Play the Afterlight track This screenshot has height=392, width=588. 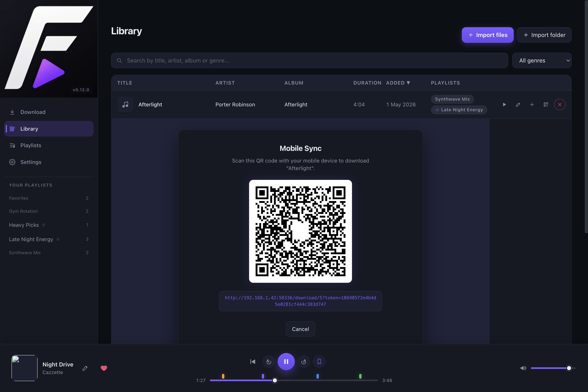tap(504, 105)
